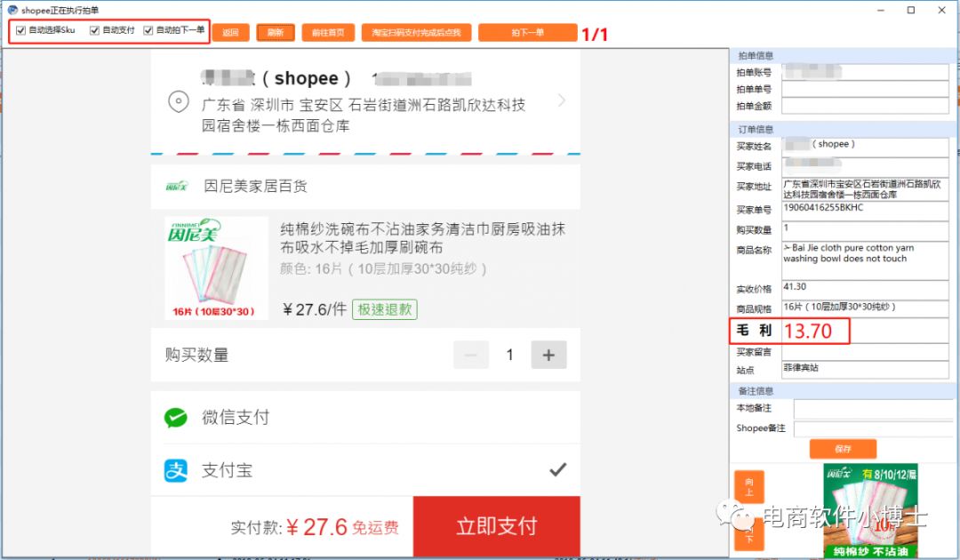
Task: Click the 商品名称 field with Bai Jie cloth
Action: click(x=865, y=260)
